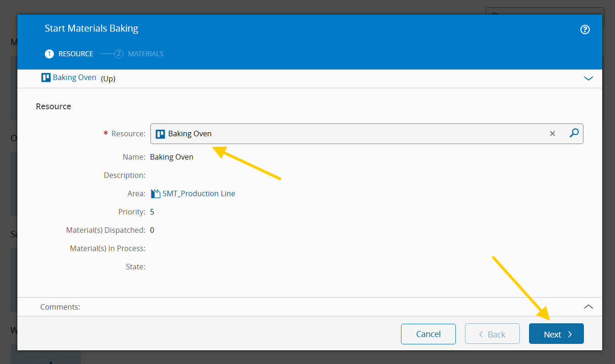Click the Baking Oven icon in header bar
The image size is (615, 364).
[x=46, y=78]
